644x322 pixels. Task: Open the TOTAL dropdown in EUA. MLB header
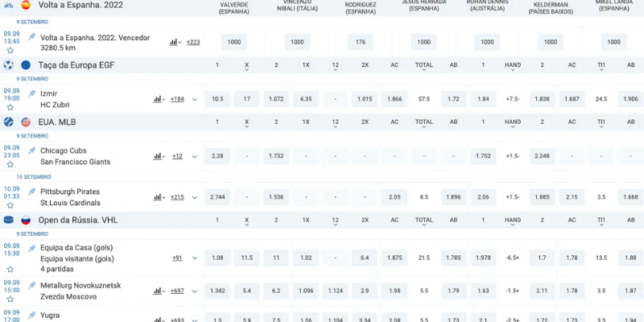point(424,123)
